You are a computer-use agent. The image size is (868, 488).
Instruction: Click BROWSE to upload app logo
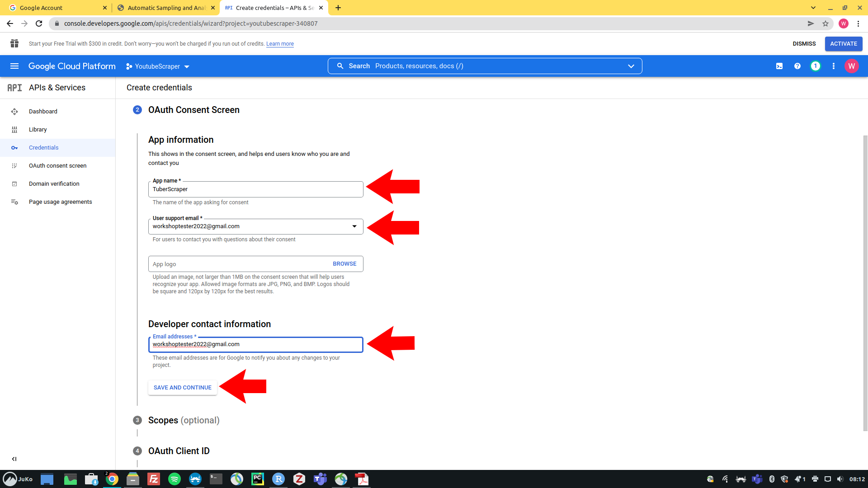click(344, 264)
